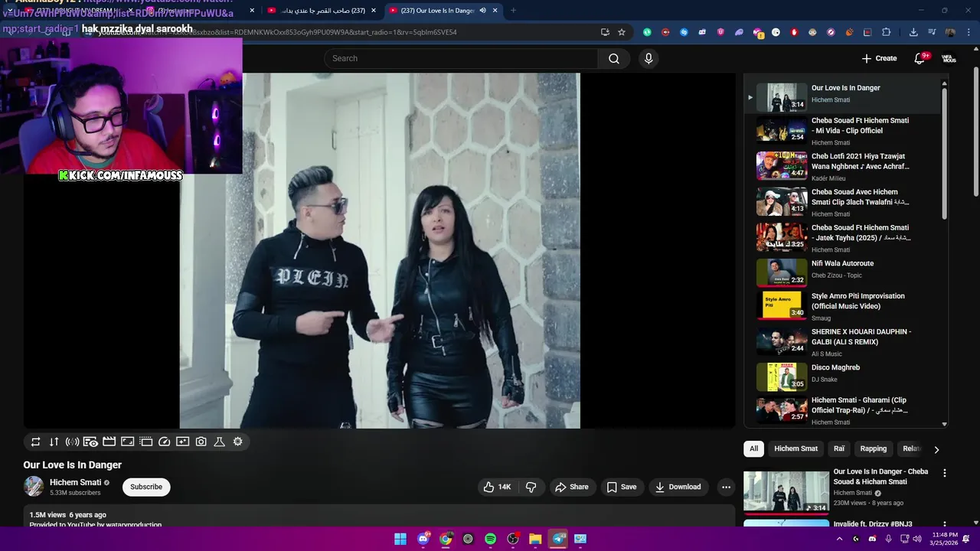980x551 pixels.
Task: Open the INFAMOUS account avatar menu
Action: (x=949, y=58)
